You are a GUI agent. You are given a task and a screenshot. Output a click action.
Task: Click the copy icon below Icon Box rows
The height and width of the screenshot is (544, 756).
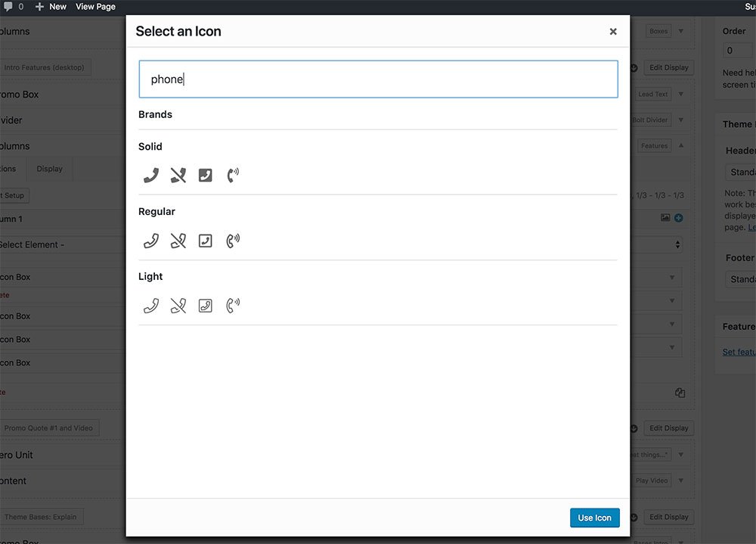point(680,393)
